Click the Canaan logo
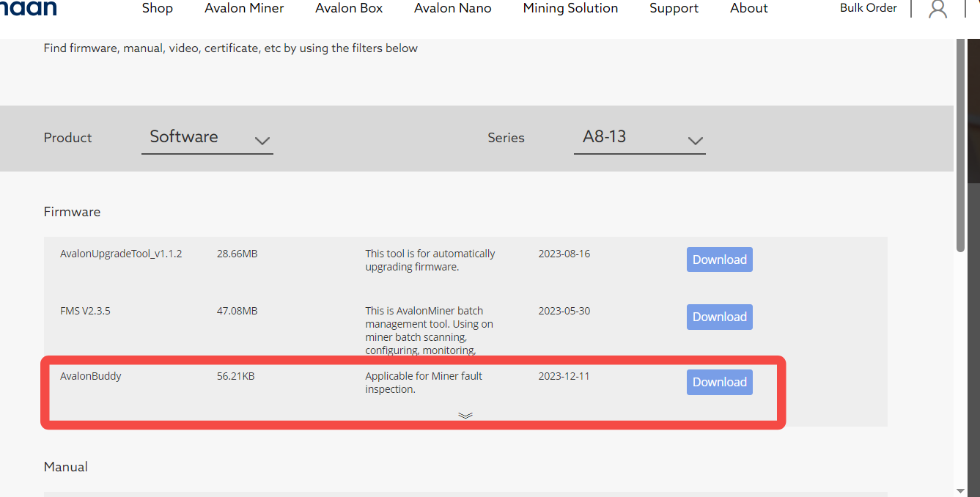This screenshot has width=980, height=497. tap(29, 8)
